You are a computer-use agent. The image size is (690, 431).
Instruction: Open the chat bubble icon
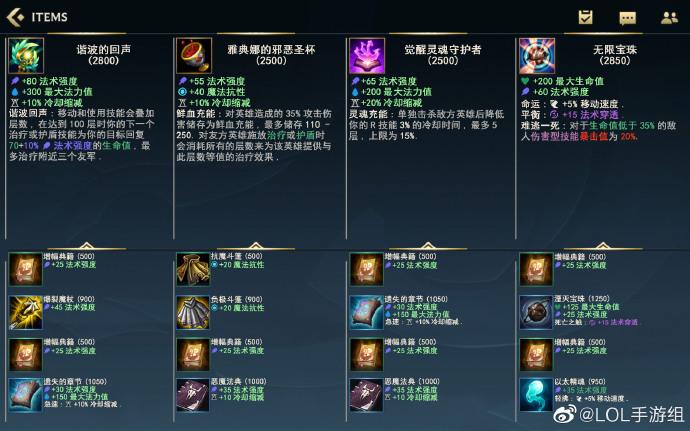click(627, 18)
